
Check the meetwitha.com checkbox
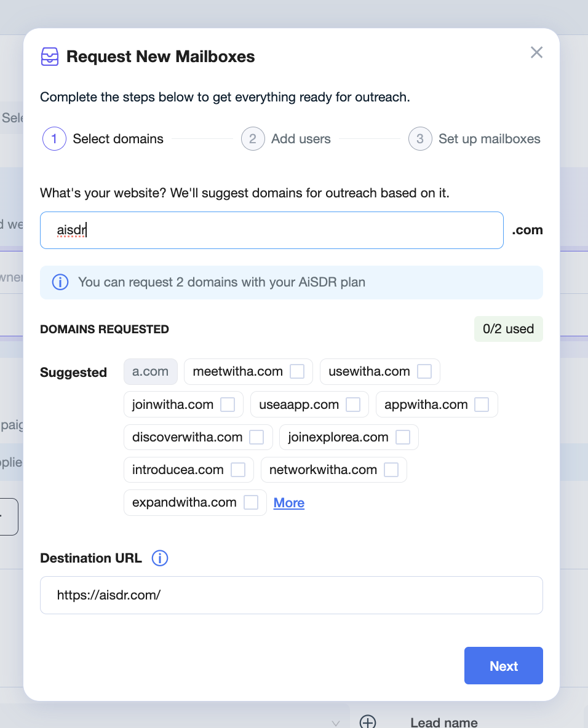point(297,371)
